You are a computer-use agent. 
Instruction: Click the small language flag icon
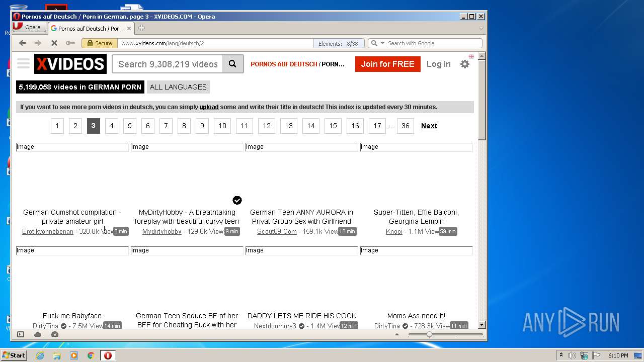tap(471, 56)
